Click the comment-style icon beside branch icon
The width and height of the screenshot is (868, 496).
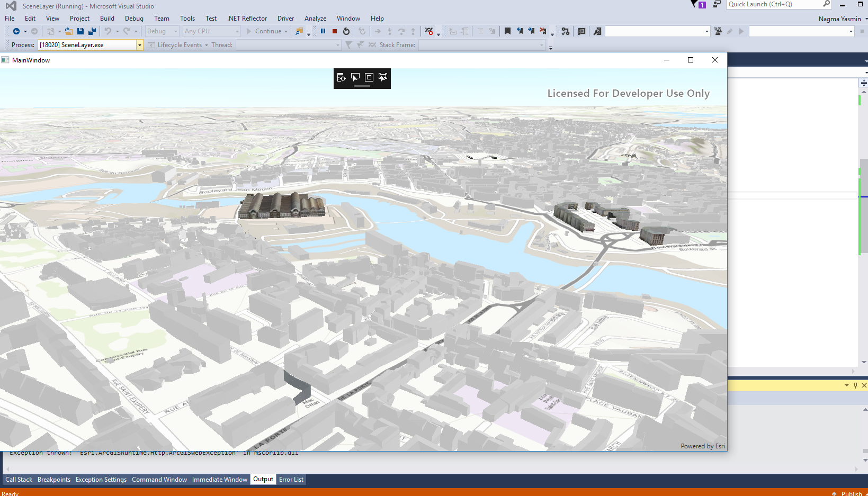pos(581,31)
